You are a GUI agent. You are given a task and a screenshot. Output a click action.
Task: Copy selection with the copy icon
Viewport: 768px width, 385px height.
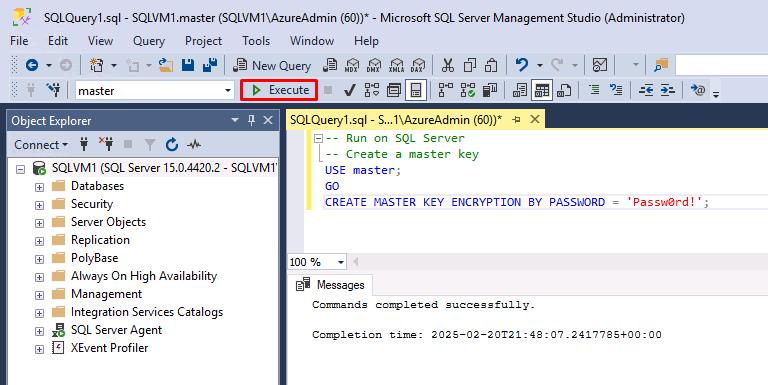470,65
